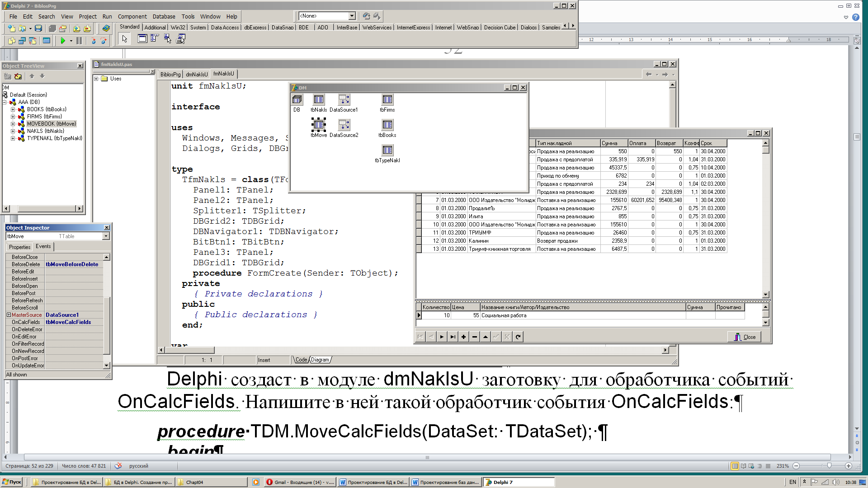Click the View Unit toolbar icon
Viewport: 868px width, 488px height.
[x=12, y=41]
